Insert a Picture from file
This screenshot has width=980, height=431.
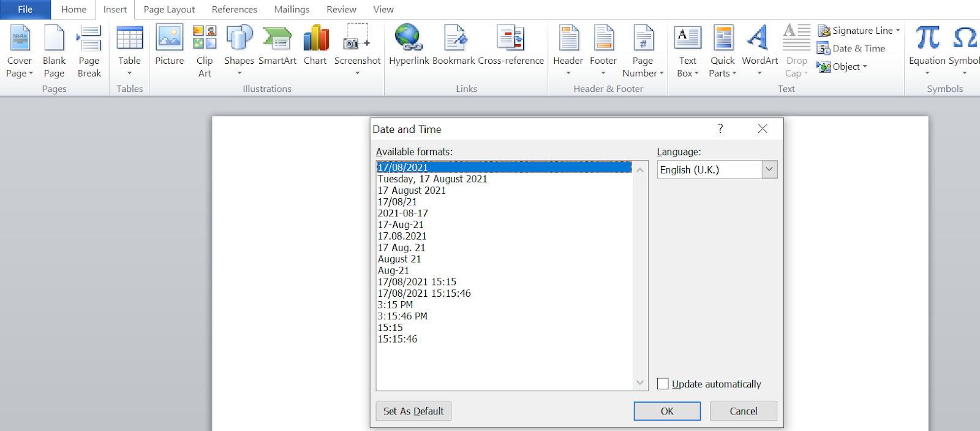pyautogui.click(x=170, y=45)
